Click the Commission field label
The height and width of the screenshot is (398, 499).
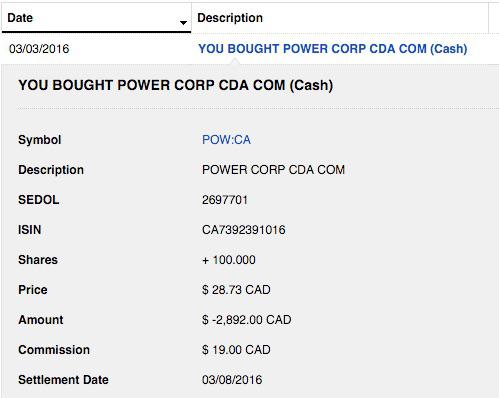[54, 350]
